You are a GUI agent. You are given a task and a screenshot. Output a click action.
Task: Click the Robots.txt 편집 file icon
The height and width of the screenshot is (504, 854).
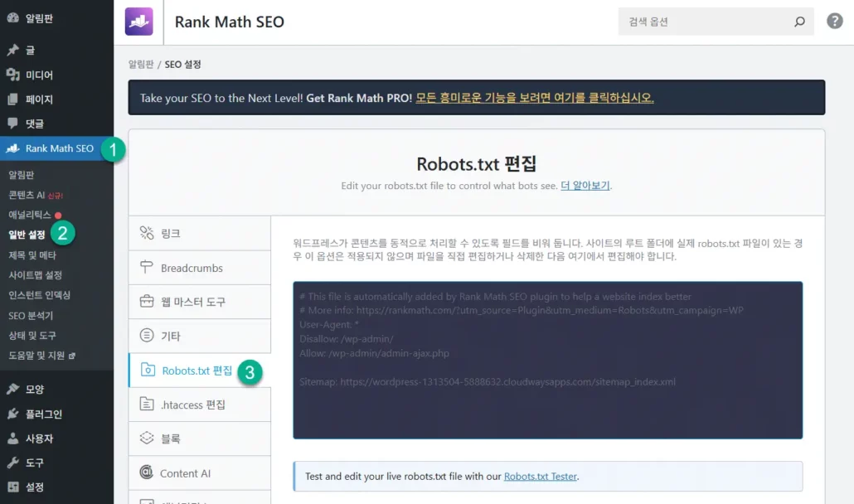148,370
